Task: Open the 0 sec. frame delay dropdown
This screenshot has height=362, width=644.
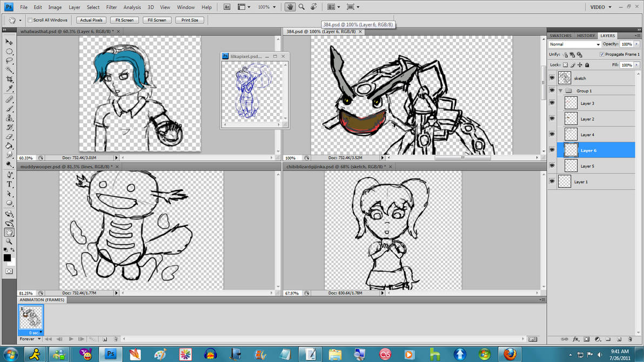Action: (35, 332)
